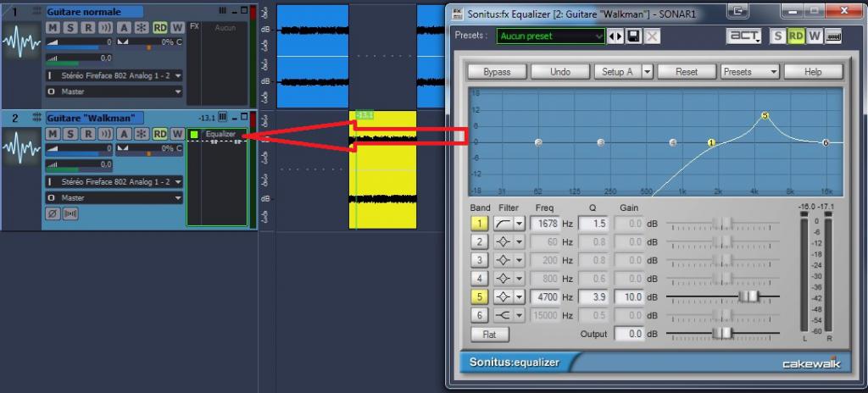The height and width of the screenshot is (393, 868).
Task: Mute the Guitare "Walkman" track
Action: 52,134
